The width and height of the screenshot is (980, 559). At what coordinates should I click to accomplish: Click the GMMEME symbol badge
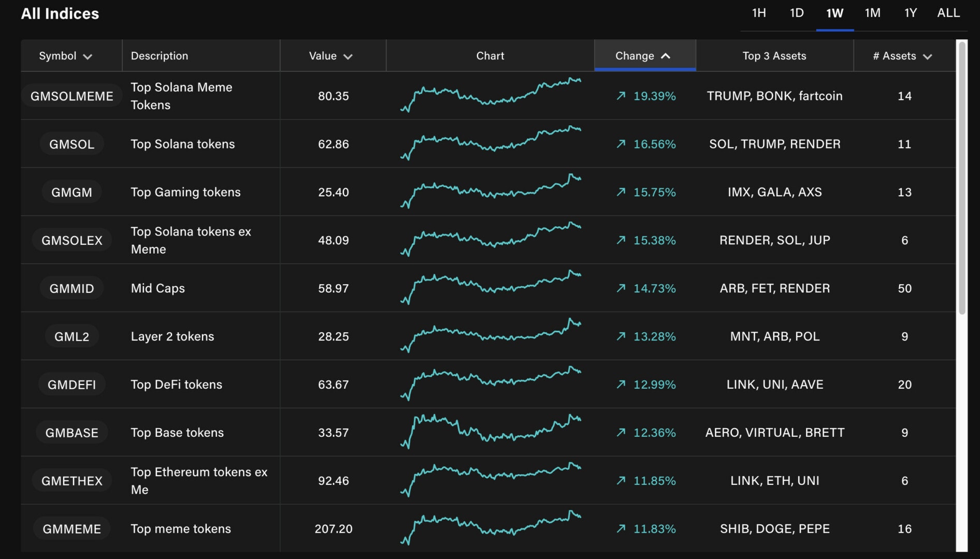click(71, 529)
